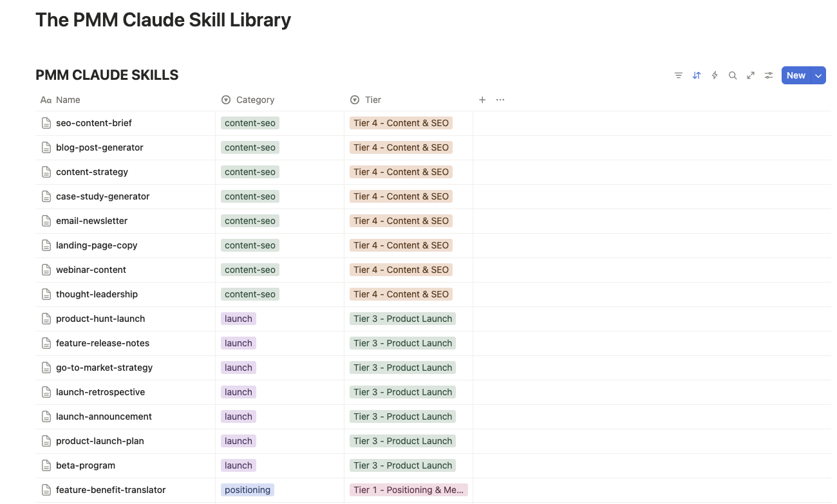This screenshot has height=504, width=837.
Task: Click the search magnifier icon
Action: [732, 75]
